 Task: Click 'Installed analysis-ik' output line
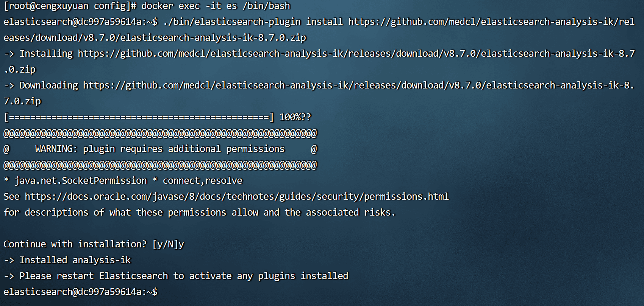click(x=67, y=260)
